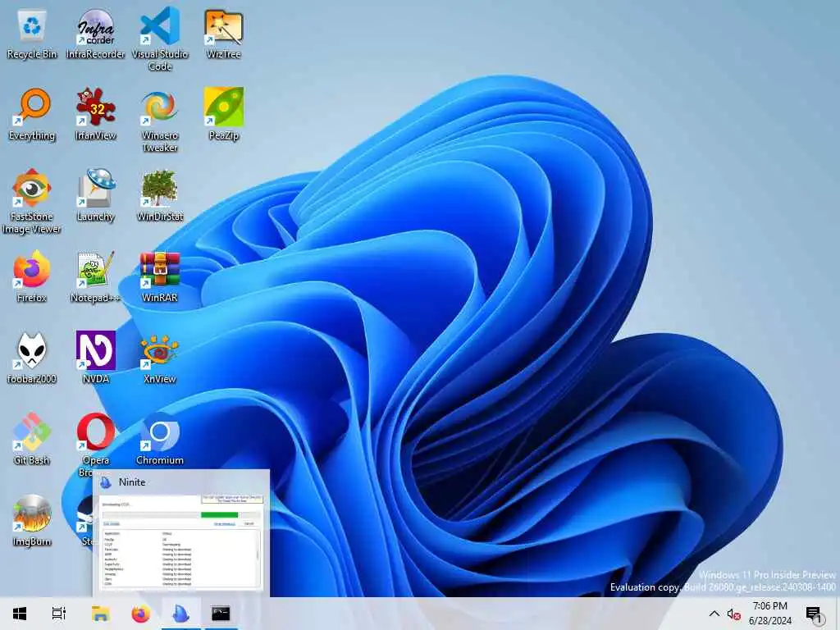Select the WizTree desktop shortcut
The height and width of the screenshot is (630, 840).
click(x=223, y=34)
